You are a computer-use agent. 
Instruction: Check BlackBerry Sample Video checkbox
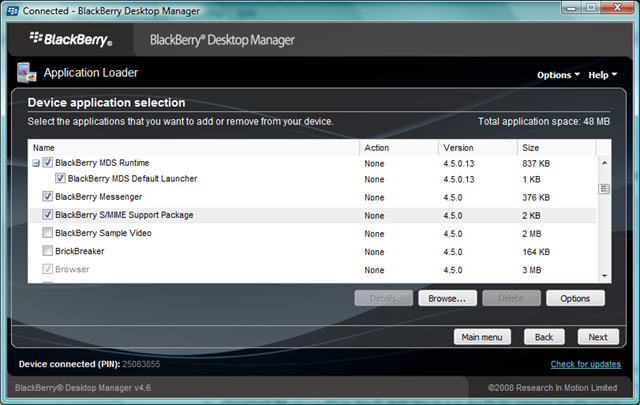coord(48,233)
